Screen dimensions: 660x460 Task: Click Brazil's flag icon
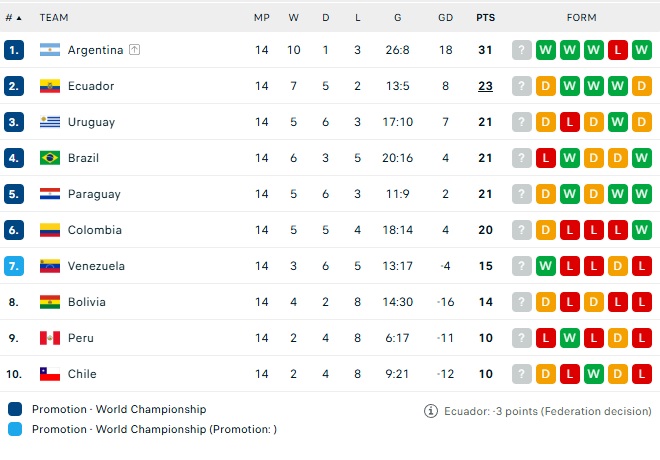coord(50,158)
